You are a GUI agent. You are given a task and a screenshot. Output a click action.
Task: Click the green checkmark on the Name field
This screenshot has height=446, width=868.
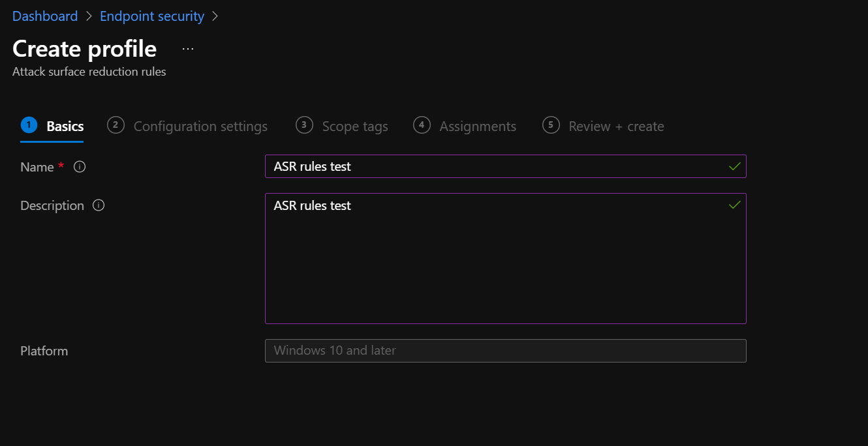click(734, 166)
